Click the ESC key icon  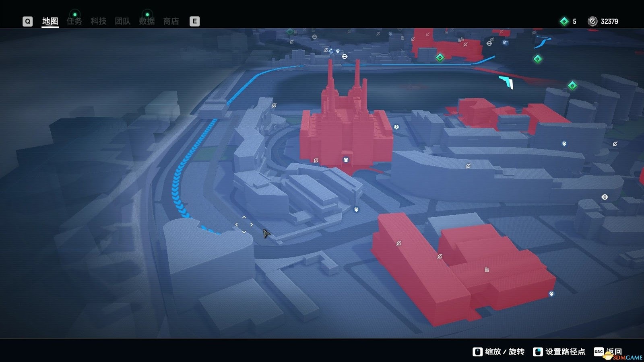tap(599, 352)
